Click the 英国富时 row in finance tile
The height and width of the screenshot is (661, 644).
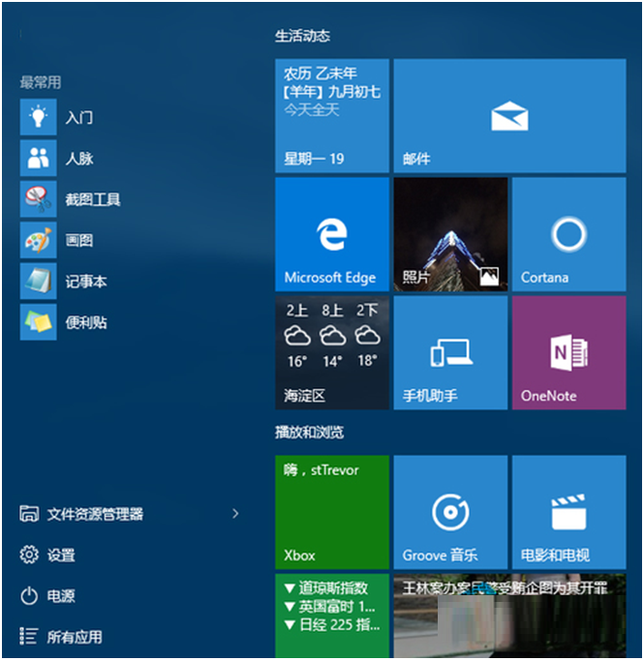point(330,607)
